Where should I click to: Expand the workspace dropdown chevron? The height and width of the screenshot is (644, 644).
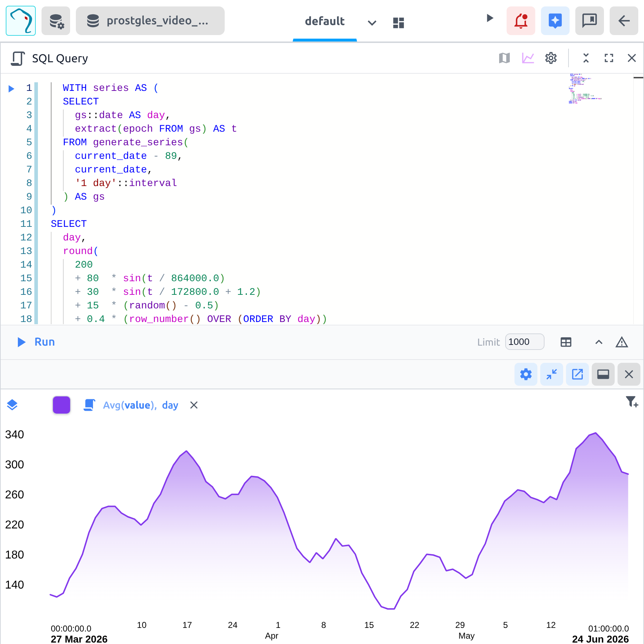372,23
